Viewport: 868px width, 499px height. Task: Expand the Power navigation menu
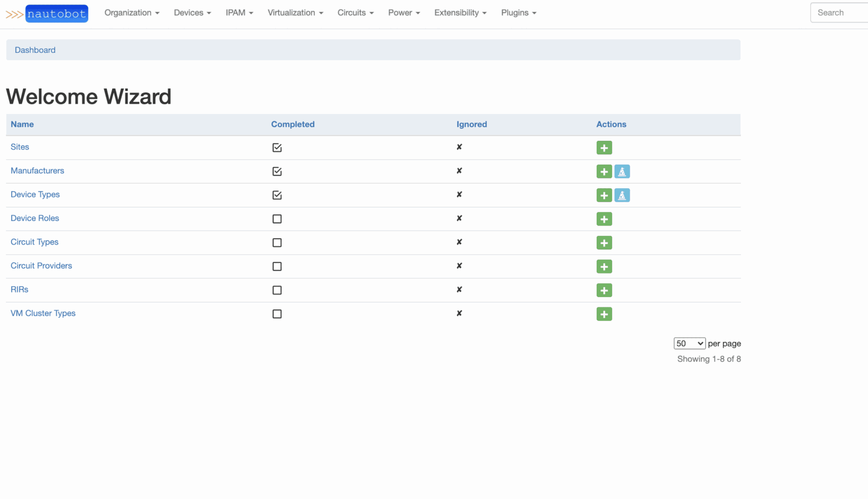[404, 13]
